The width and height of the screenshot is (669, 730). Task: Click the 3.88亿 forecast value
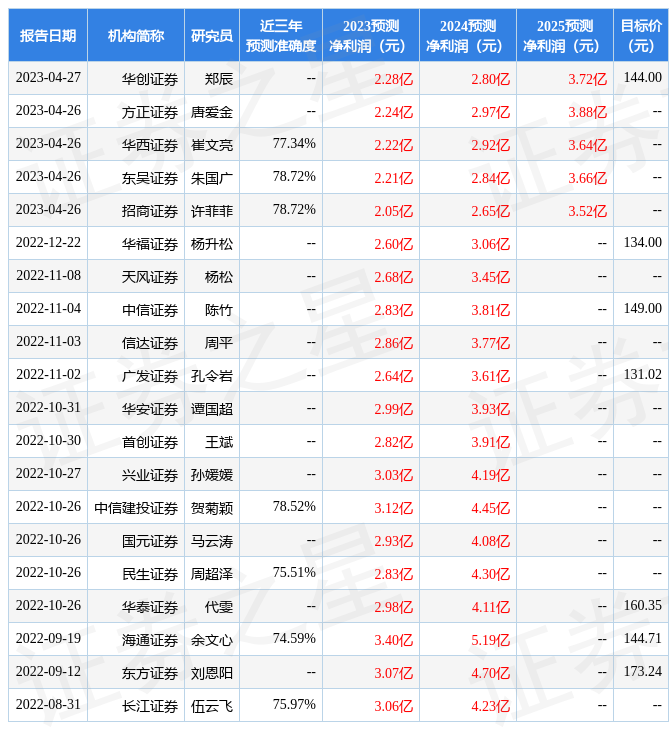coord(588,112)
